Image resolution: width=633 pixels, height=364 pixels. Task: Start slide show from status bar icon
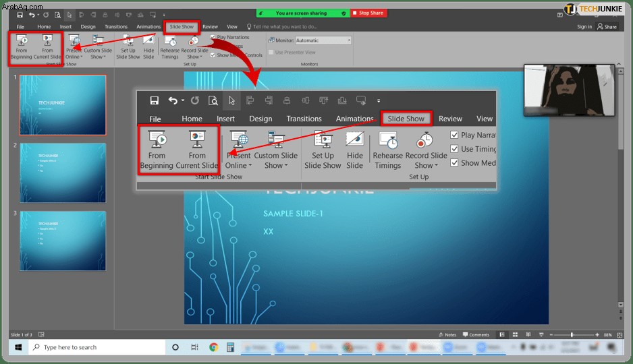pyautogui.click(x=541, y=334)
